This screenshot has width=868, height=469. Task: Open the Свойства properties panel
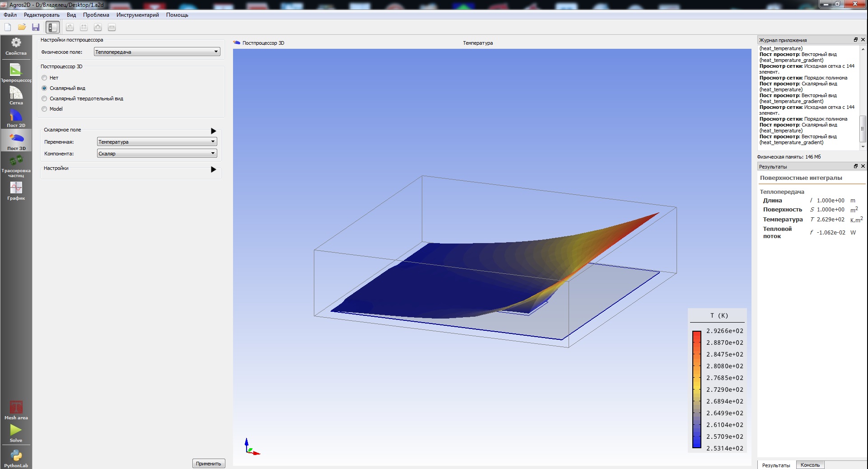coord(16,46)
